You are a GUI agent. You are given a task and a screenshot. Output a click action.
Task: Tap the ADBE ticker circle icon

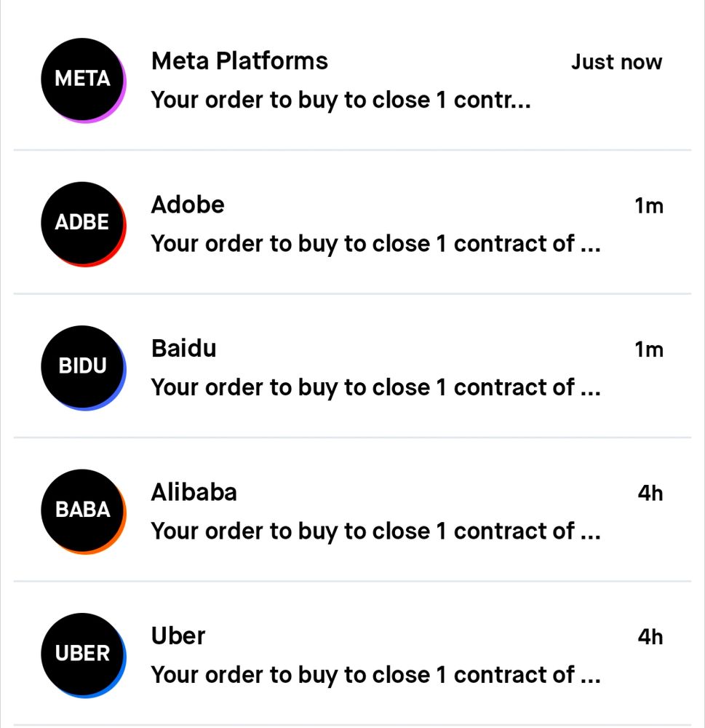click(x=83, y=223)
